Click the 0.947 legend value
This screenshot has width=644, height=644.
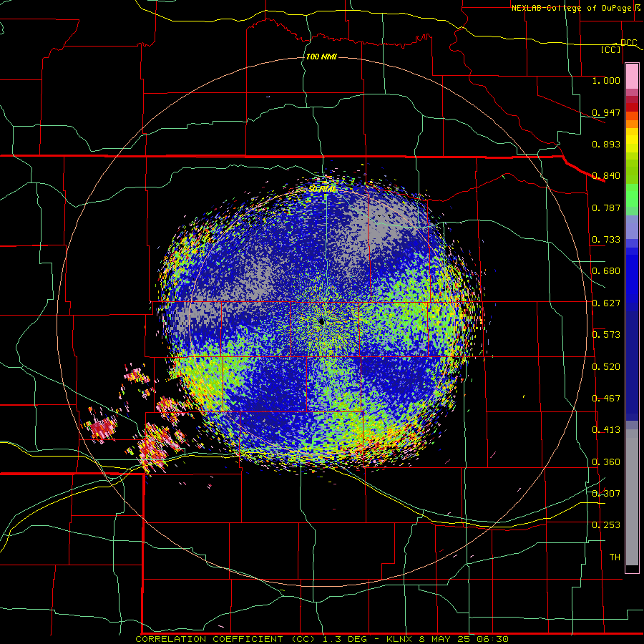click(606, 112)
